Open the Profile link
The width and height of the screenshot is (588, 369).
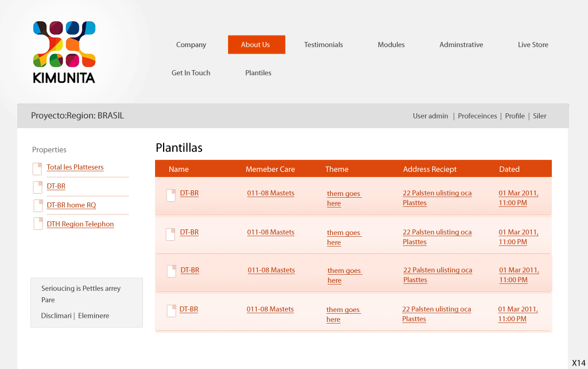[515, 116]
